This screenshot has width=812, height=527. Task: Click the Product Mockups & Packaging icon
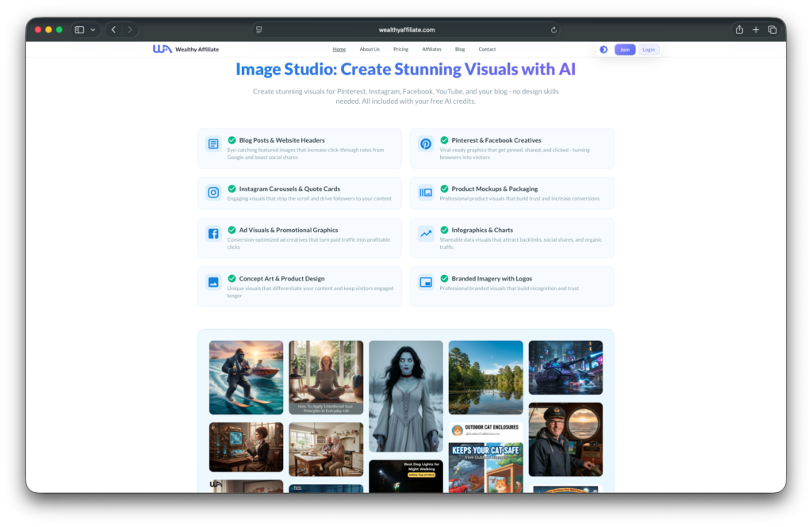426,193
